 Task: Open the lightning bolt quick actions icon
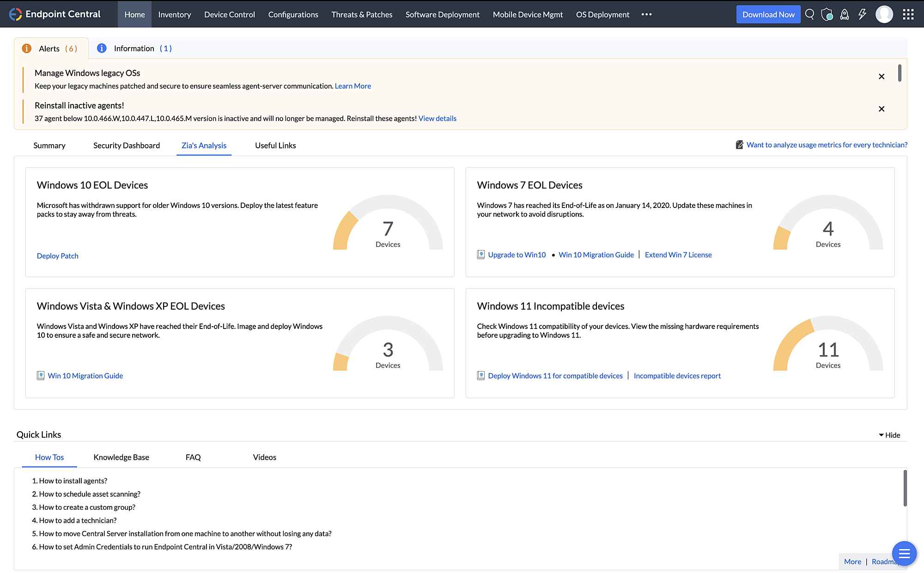click(x=862, y=14)
